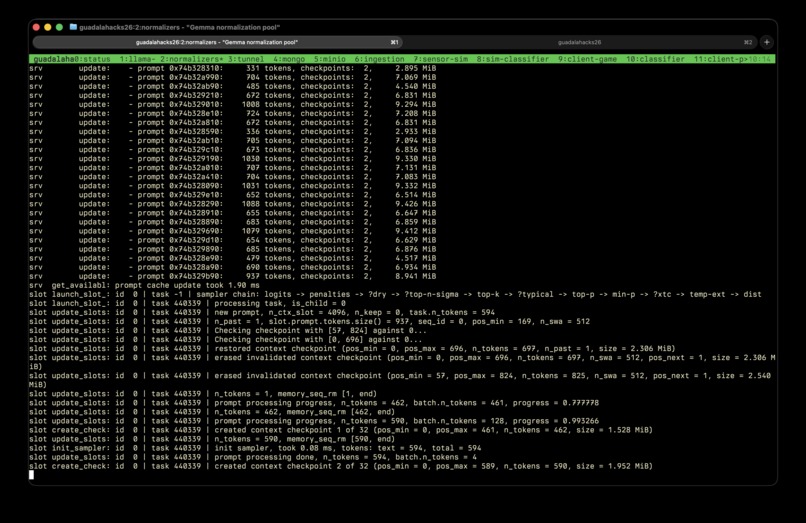The height and width of the screenshot is (523, 806).
Task: Click the folder proxy icon in title bar
Action: pos(73,27)
